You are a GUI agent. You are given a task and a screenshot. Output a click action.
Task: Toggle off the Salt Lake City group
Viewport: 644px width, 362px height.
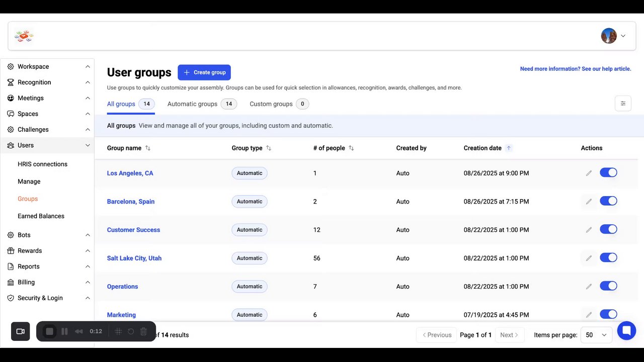pos(608,258)
